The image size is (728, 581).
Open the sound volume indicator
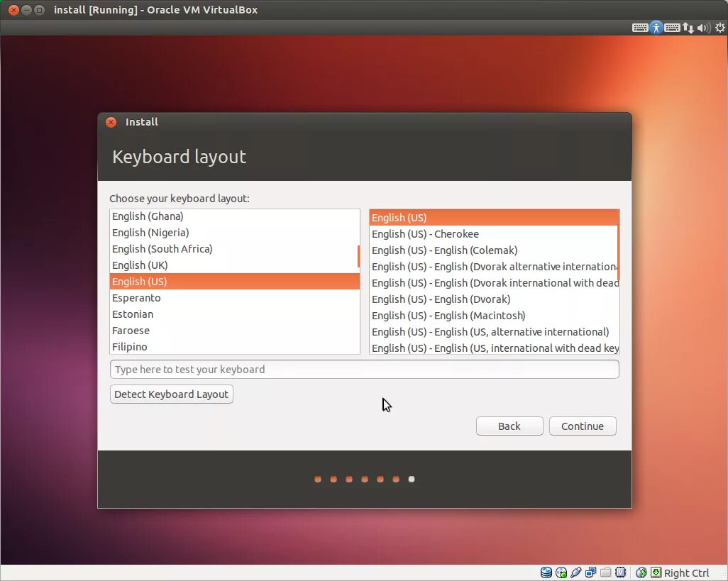[704, 28]
